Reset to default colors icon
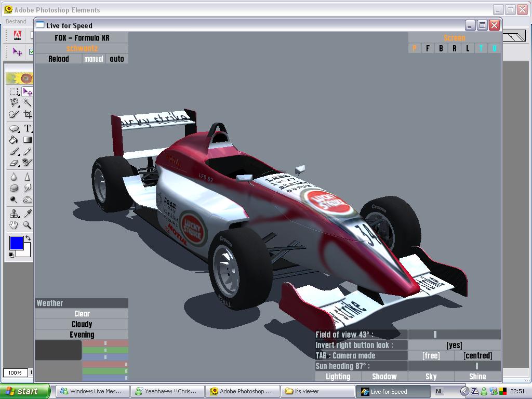 pyautogui.click(x=11, y=255)
